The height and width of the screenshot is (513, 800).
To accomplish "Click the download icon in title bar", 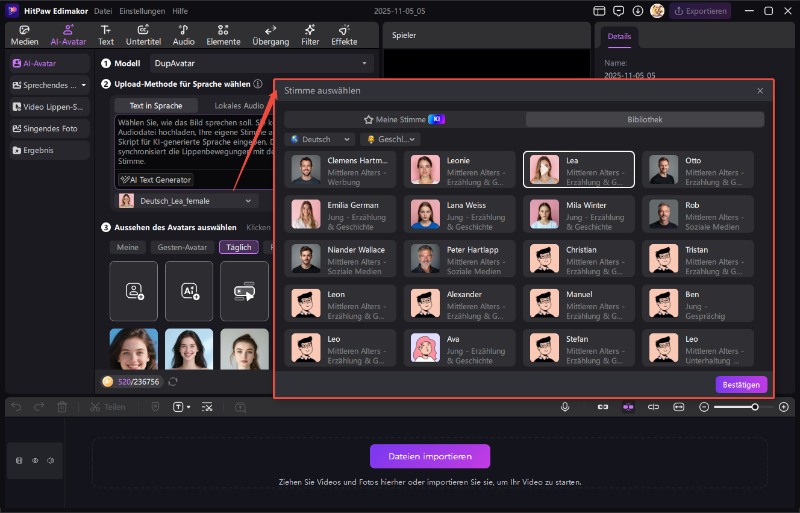I will [636, 11].
